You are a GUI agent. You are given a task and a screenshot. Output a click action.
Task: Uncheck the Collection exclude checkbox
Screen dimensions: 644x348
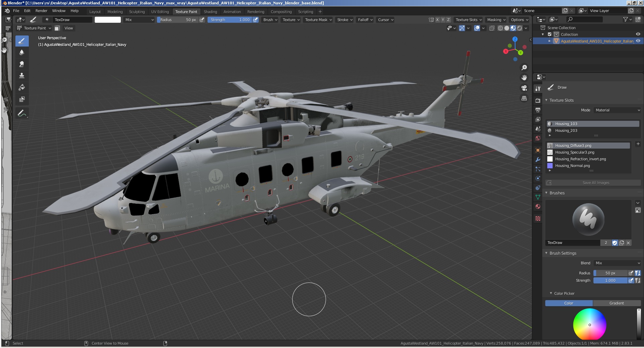coord(550,34)
